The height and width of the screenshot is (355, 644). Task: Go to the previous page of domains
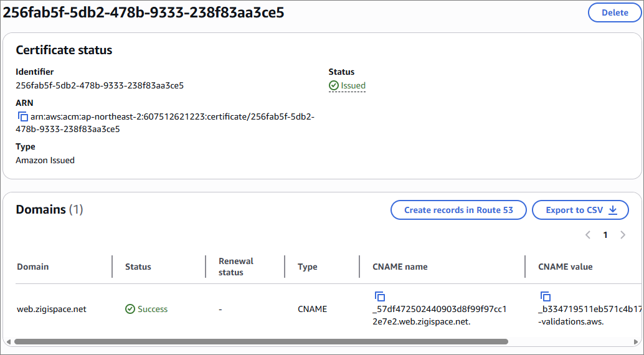(588, 235)
